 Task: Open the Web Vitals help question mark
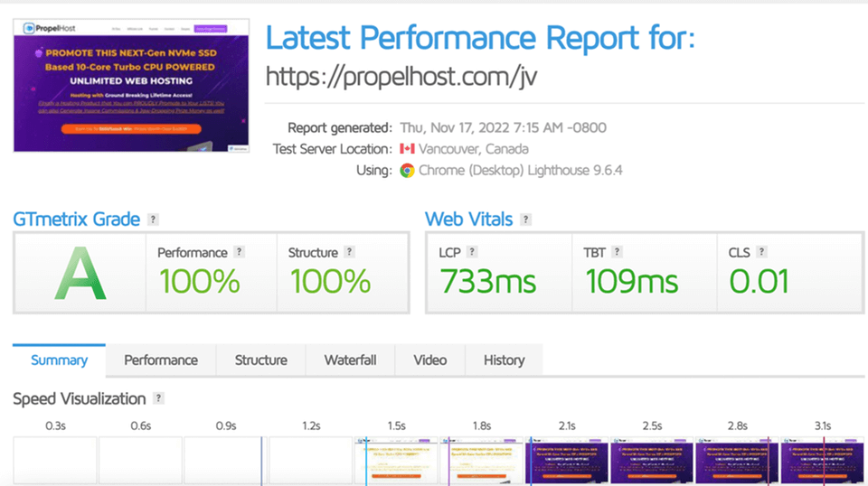point(526,220)
